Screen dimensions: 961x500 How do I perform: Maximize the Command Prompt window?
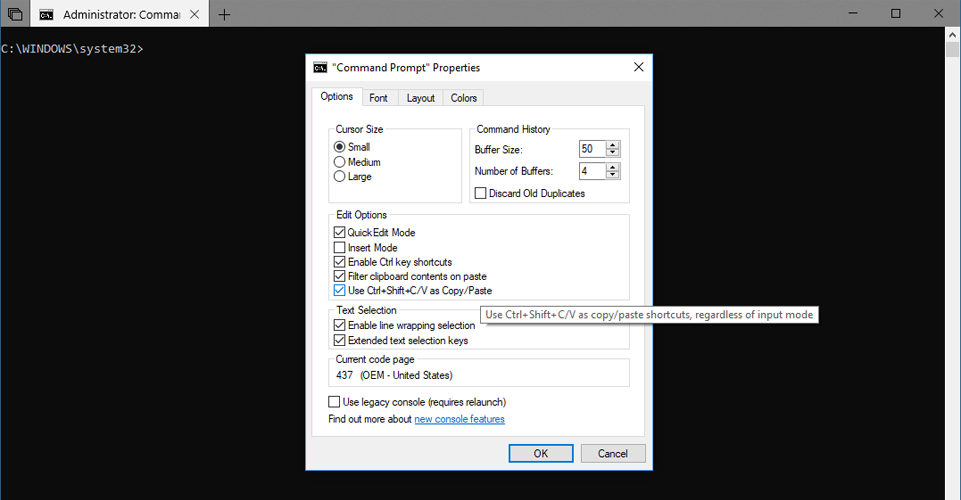pos(895,13)
